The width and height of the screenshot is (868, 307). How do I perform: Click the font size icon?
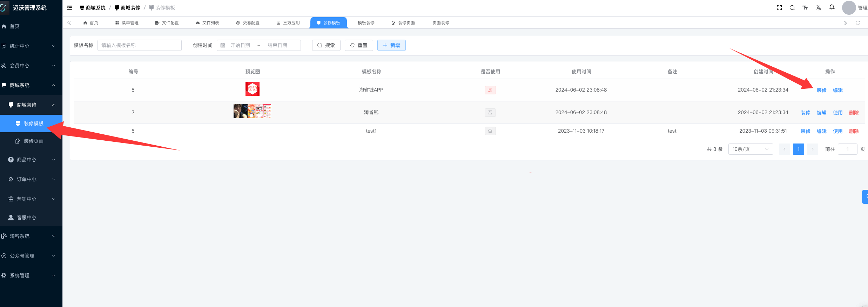click(x=805, y=8)
